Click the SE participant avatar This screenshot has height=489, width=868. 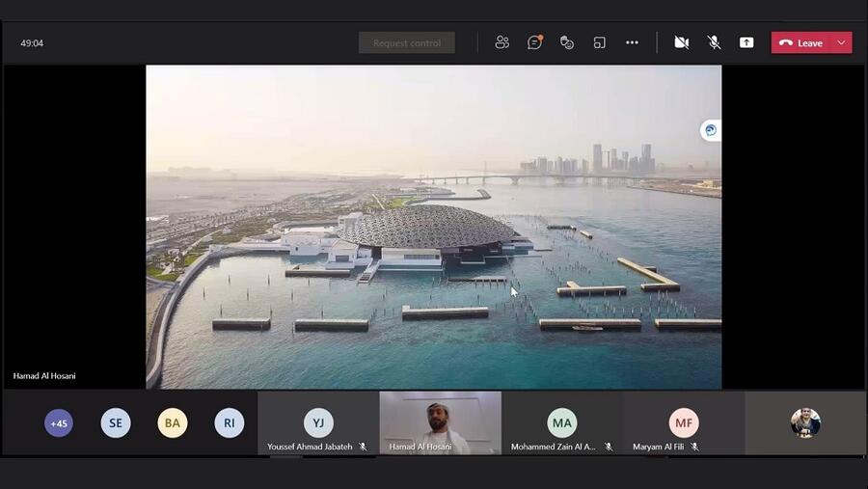tap(116, 422)
